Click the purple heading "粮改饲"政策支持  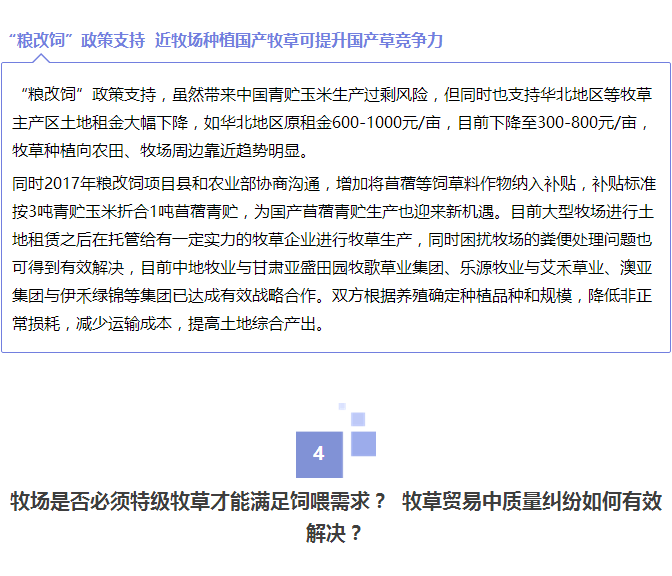tap(77, 40)
